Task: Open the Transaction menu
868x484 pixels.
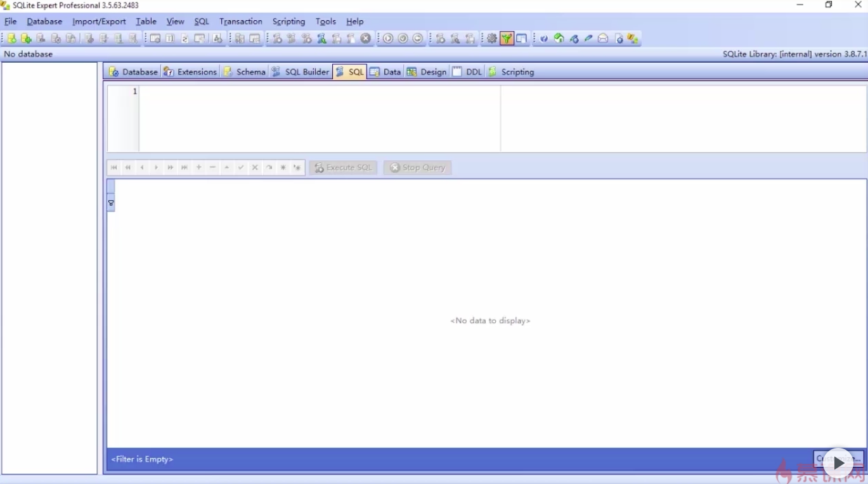Action: [241, 22]
